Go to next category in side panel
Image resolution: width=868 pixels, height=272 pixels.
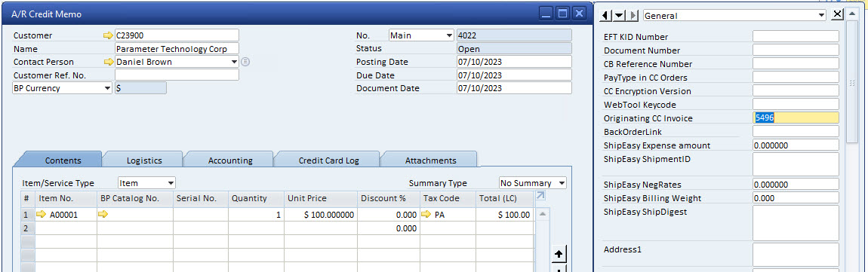point(633,16)
